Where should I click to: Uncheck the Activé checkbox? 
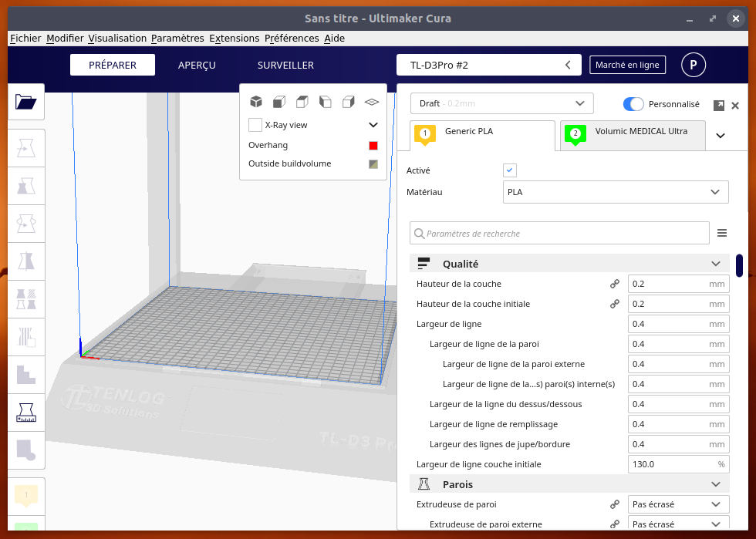510,170
